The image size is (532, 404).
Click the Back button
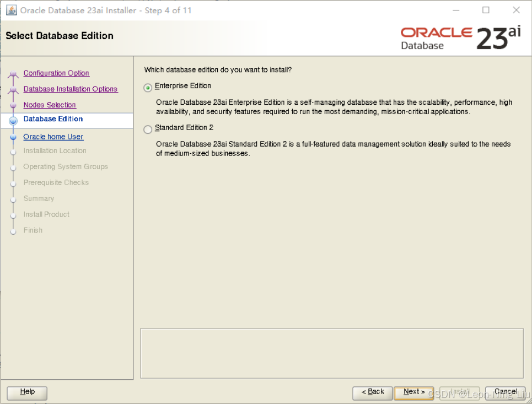(373, 392)
